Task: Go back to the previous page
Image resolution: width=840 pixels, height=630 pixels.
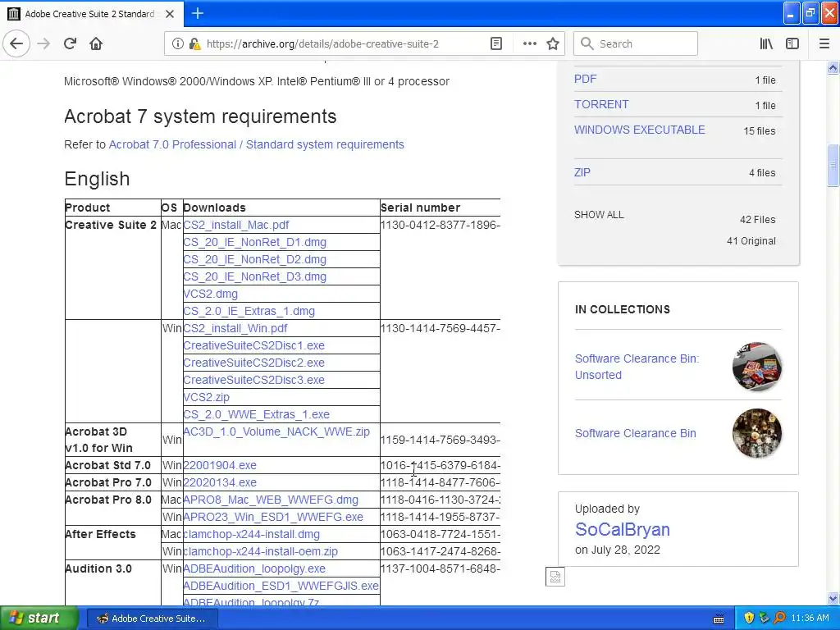Action: 16,43
